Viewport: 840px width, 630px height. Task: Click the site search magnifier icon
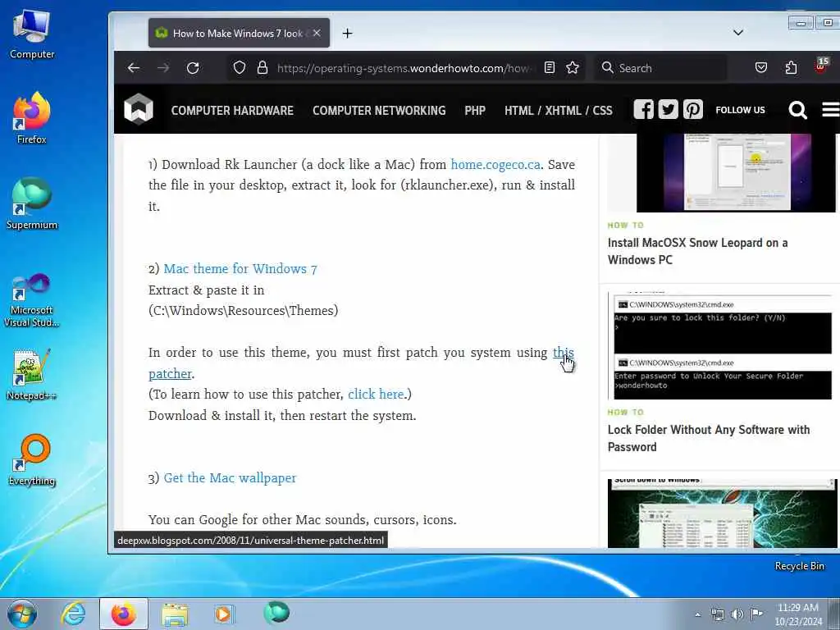797,110
